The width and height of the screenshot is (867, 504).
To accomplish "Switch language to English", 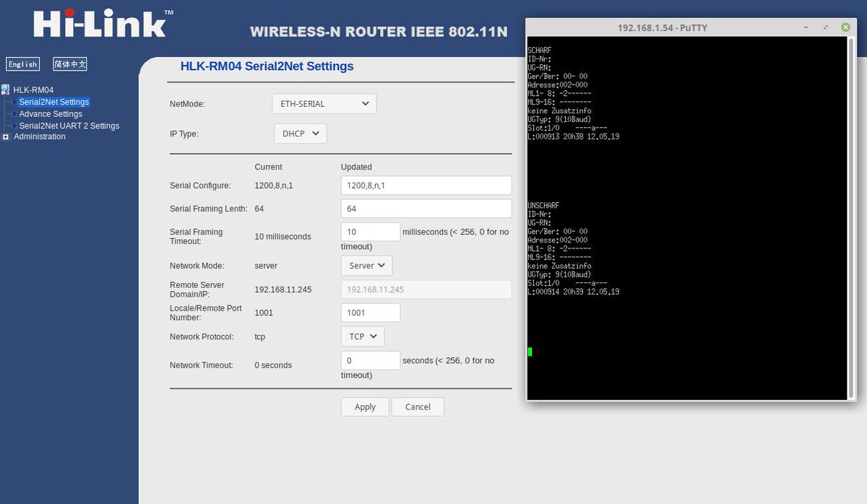I will (x=22, y=64).
